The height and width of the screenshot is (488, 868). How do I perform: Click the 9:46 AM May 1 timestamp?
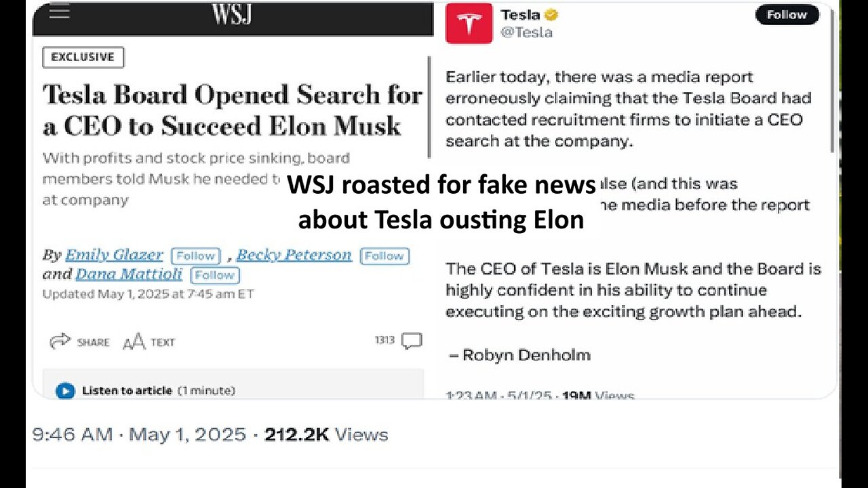click(139, 434)
